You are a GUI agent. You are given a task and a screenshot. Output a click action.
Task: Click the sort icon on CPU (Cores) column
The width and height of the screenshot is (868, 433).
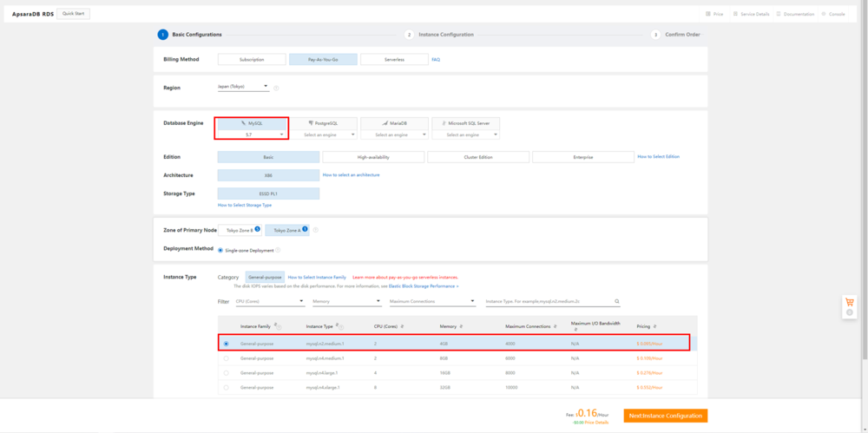(x=399, y=326)
